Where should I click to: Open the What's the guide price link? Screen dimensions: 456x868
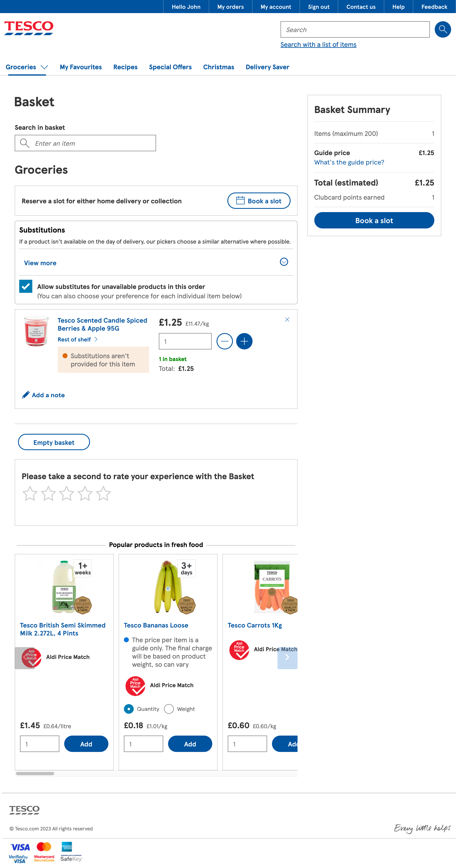349,162
